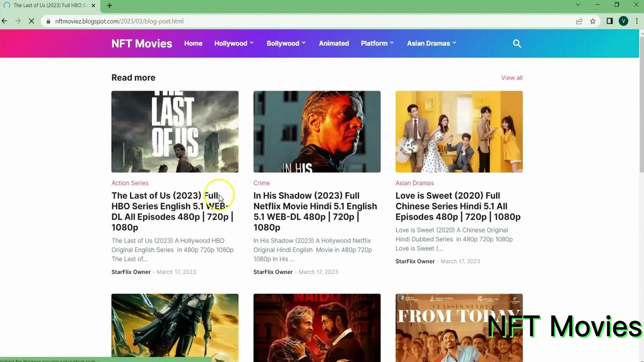Screen dimensions: 644x362
Task: Open the Action Series category label
Action: point(130,183)
